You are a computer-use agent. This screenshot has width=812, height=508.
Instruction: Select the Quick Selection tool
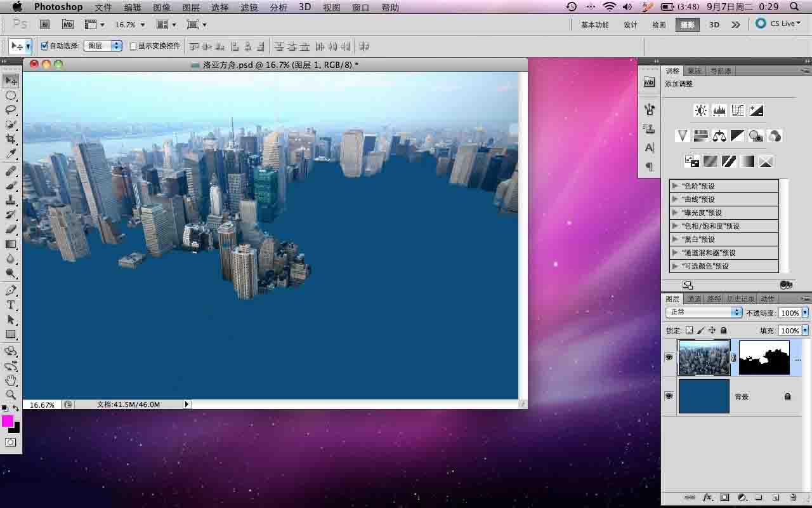(11, 124)
